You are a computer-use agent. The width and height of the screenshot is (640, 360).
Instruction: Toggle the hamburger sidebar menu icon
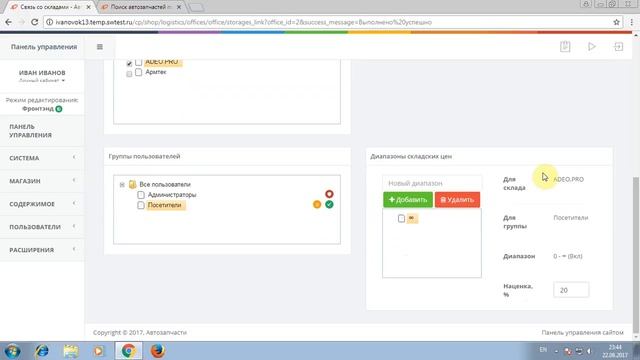(x=100, y=47)
